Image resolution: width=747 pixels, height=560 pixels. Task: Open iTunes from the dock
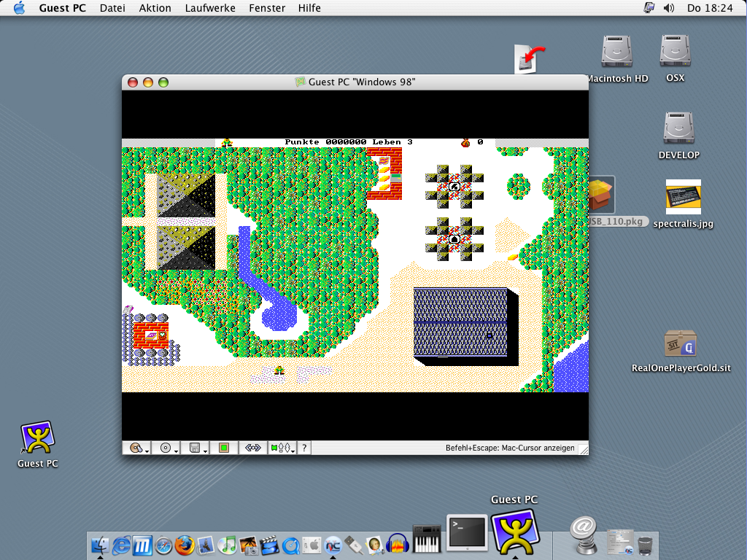tap(228, 545)
